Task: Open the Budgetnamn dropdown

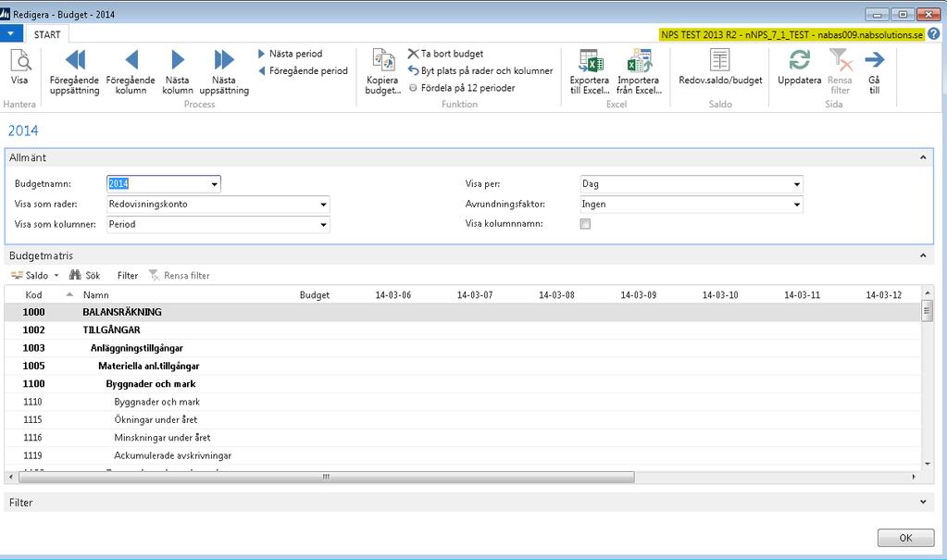Action: [x=215, y=184]
